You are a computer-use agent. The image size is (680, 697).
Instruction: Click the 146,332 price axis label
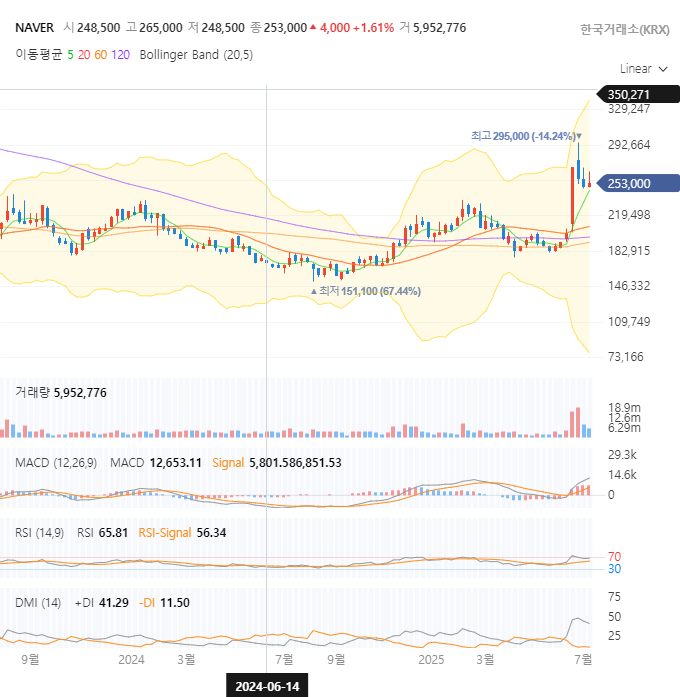coord(629,285)
